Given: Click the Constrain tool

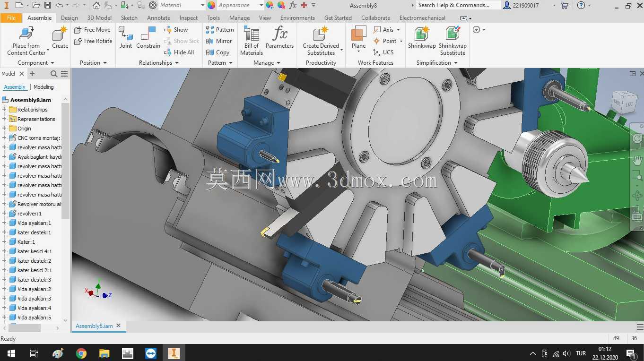Looking at the screenshot, I should [x=148, y=37].
